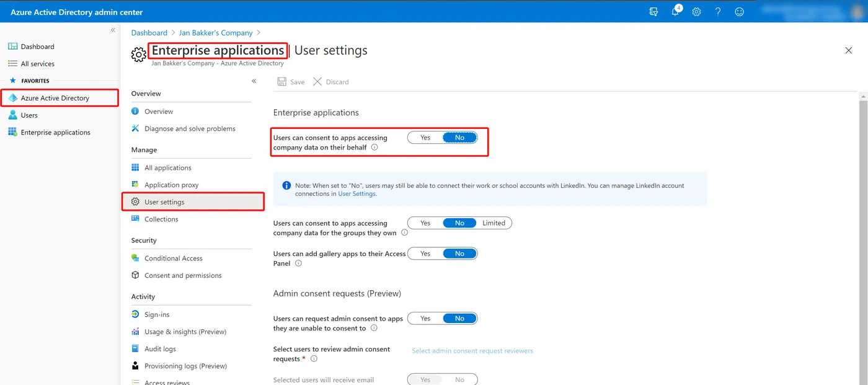Click info icon beside 'Access Panel'
Image resolution: width=868 pixels, height=385 pixels.
[x=298, y=263]
